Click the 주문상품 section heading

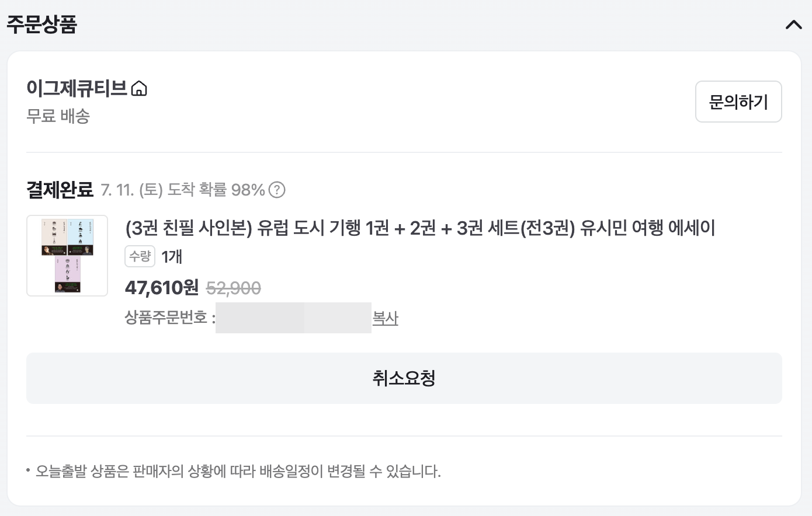(41, 25)
